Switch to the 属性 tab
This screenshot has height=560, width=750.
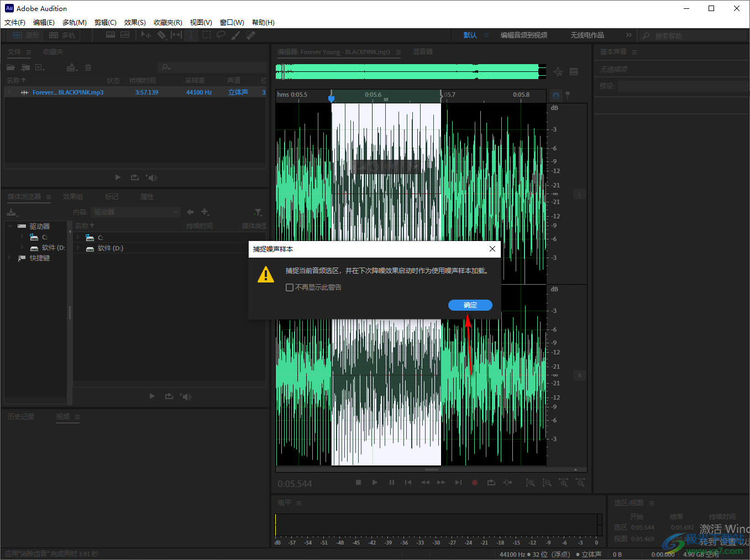tap(147, 197)
